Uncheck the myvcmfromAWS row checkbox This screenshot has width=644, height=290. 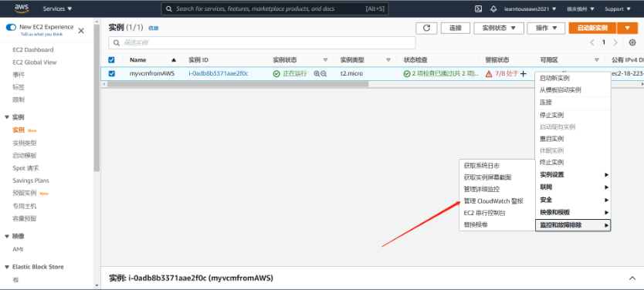pos(111,74)
